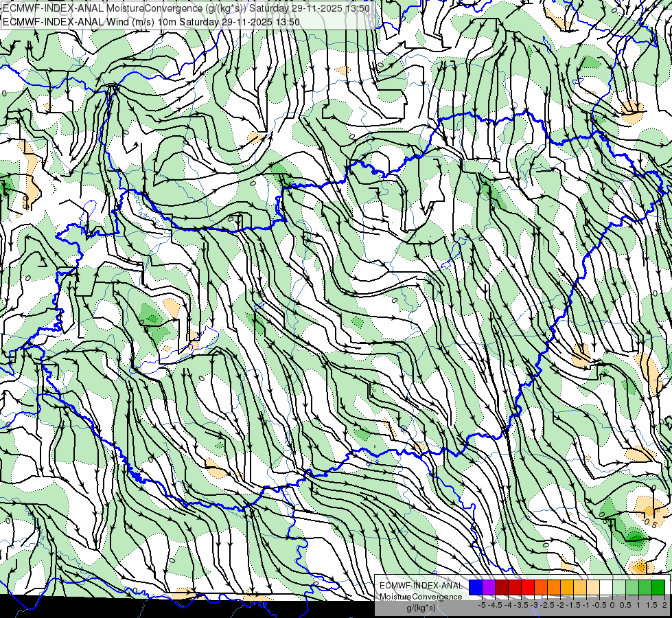Click the MoistureConvergence title line at top
This screenshot has width=672, height=618.
[x=187, y=8]
